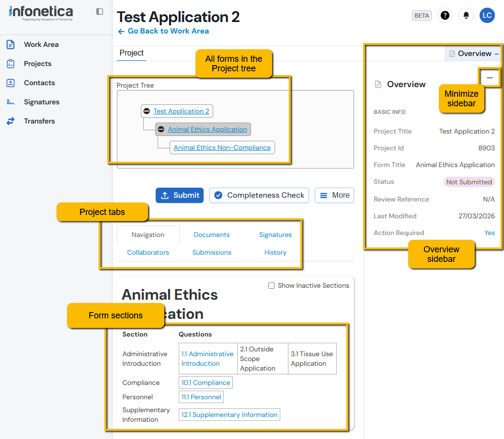
Task: Follow the Go Back to Work Area link
Action: 163,31
